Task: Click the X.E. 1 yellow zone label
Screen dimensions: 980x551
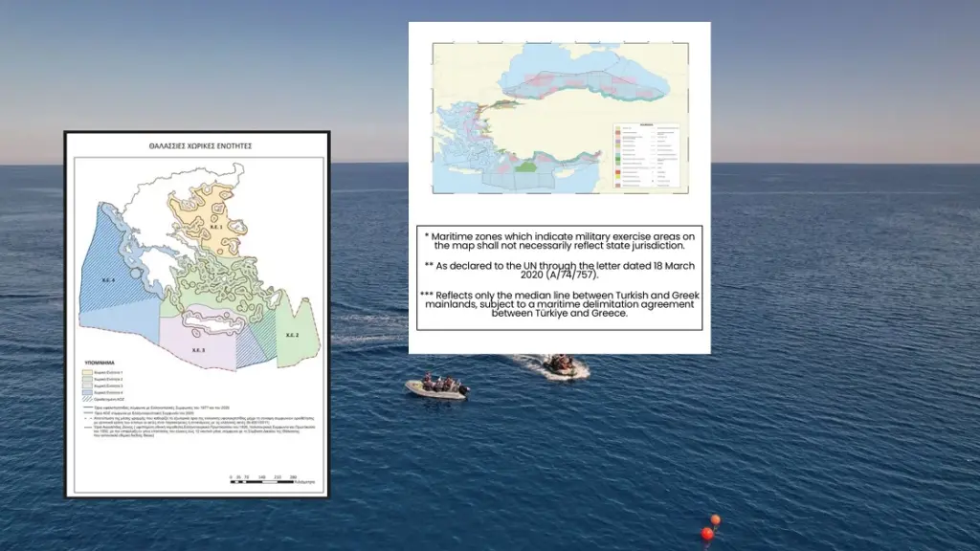Action: [215, 229]
